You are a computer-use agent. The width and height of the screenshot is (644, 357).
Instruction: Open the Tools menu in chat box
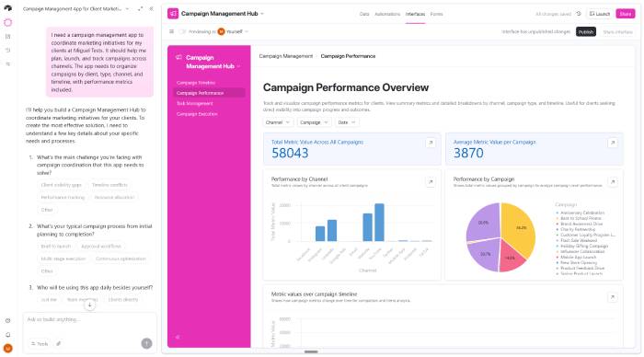pyautogui.click(x=40, y=344)
